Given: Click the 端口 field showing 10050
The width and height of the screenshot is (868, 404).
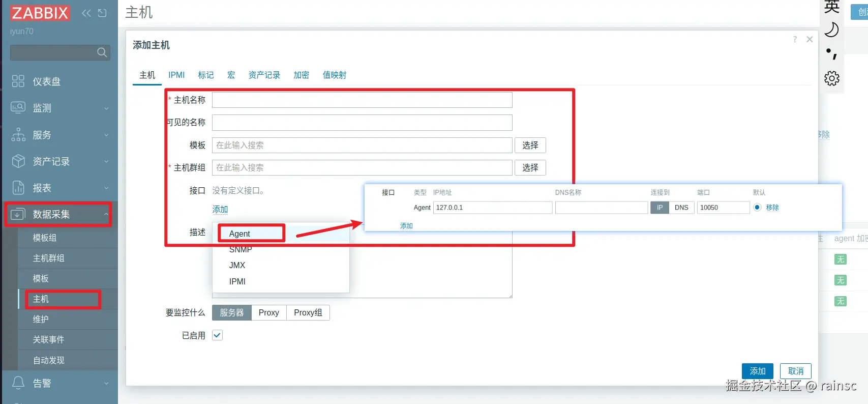Looking at the screenshot, I should 723,208.
